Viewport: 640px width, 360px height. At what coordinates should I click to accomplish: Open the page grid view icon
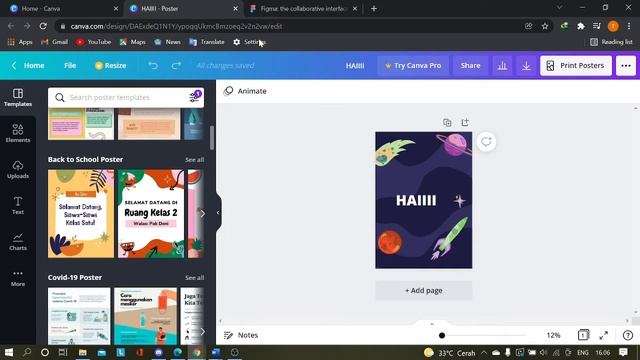click(583, 335)
